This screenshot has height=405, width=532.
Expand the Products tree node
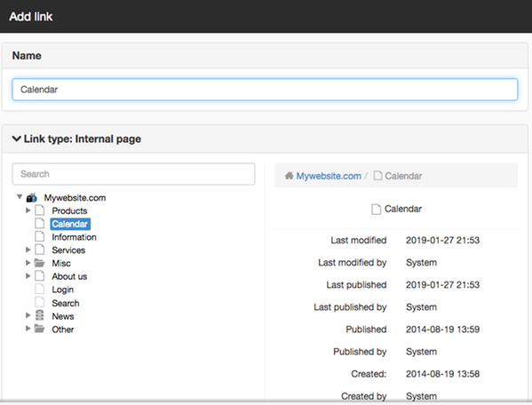point(28,210)
